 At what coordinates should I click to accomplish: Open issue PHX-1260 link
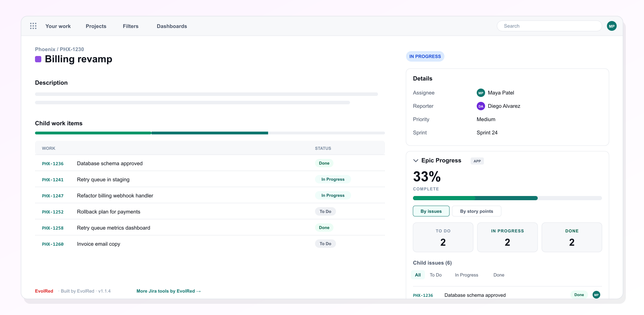[x=53, y=244]
